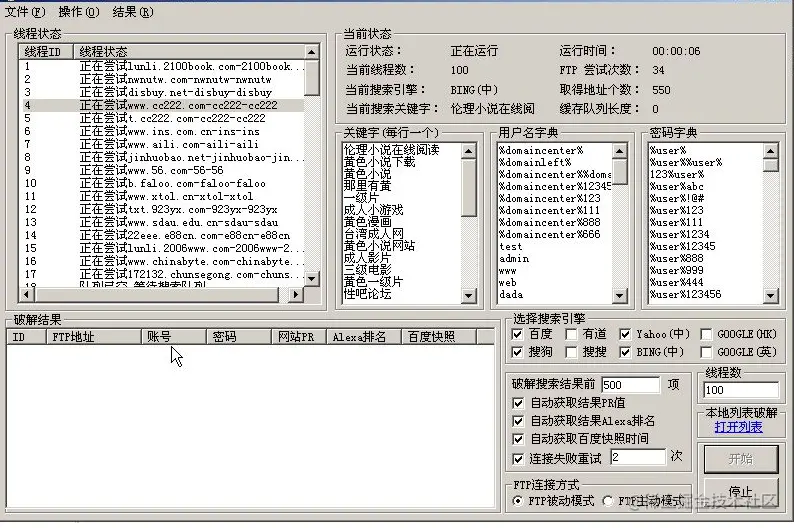
Task: Open the 文件(F) menu
Action: (x=25, y=12)
